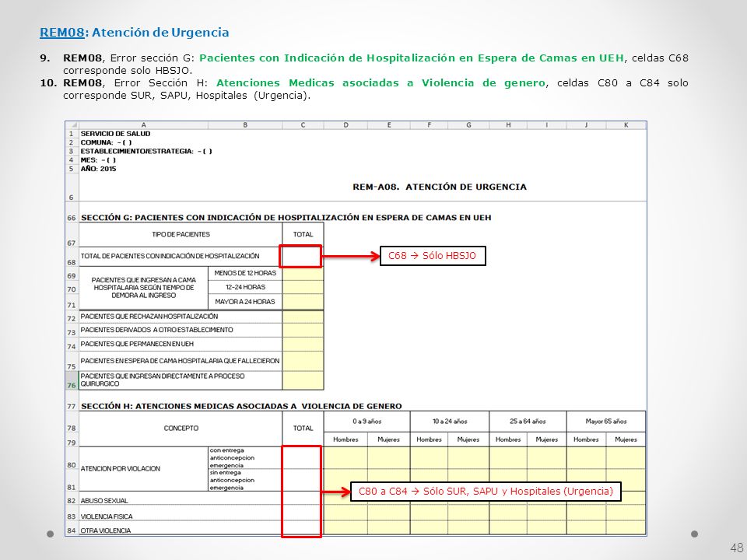The width and height of the screenshot is (747, 560).
Task: Click the '12-24 HORAS' cell
Action: 245,287
